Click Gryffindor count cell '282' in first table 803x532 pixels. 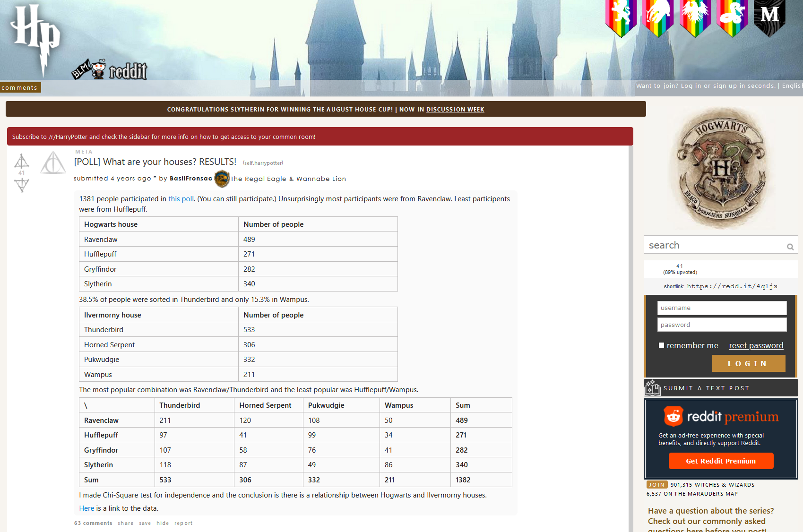tap(318, 269)
